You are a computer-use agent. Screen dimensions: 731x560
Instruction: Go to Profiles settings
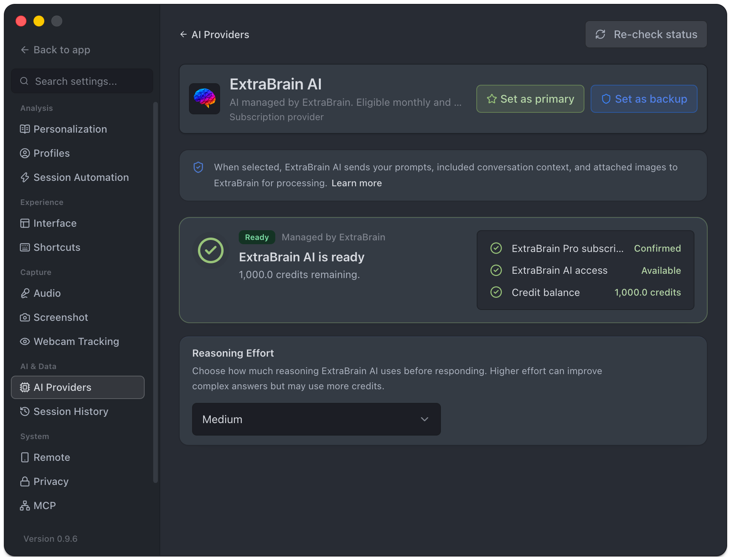click(78, 153)
